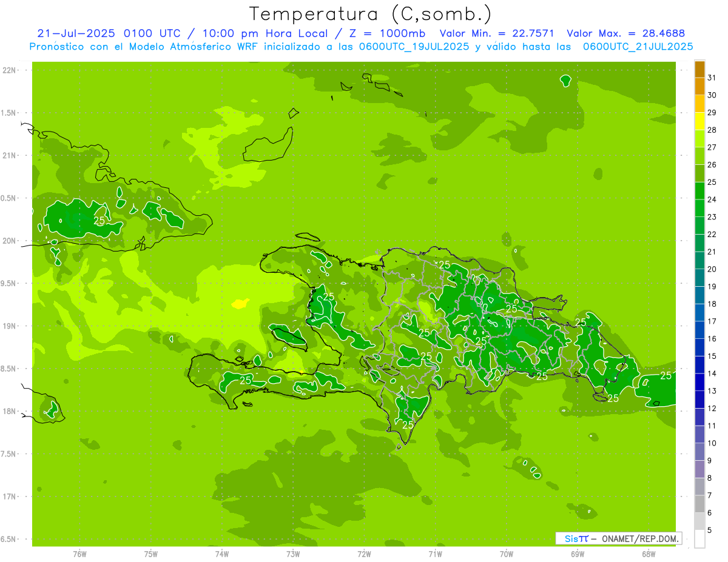Click the pressure level text "Z = 1000mb"
The height and width of the screenshot is (562, 728).
point(387,33)
